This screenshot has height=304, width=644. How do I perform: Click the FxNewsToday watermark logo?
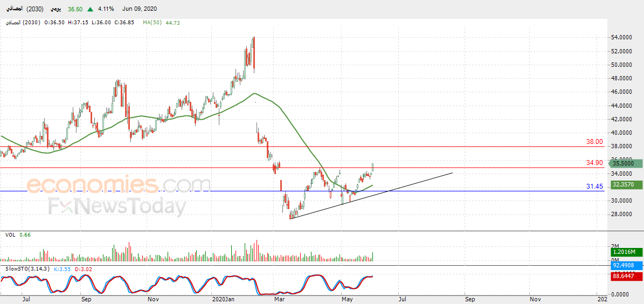tap(116, 206)
